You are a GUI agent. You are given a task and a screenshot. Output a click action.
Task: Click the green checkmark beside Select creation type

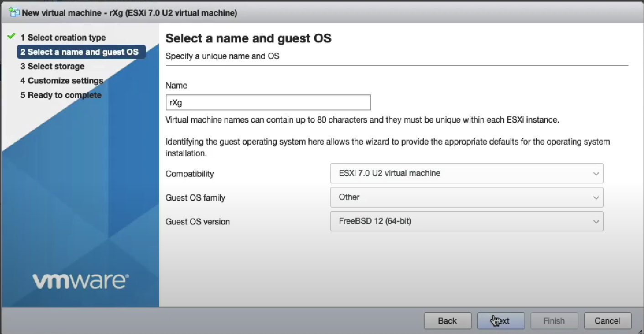click(x=12, y=37)
